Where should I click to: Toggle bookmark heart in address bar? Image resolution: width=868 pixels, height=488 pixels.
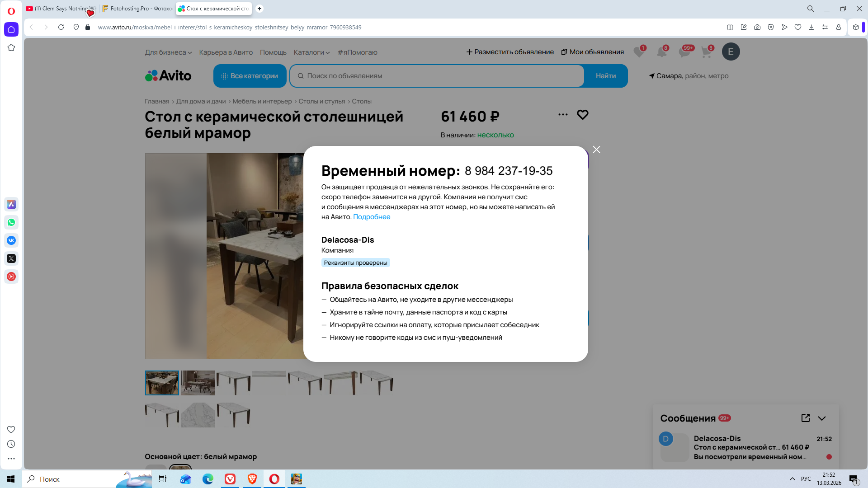tap(798, 27)
